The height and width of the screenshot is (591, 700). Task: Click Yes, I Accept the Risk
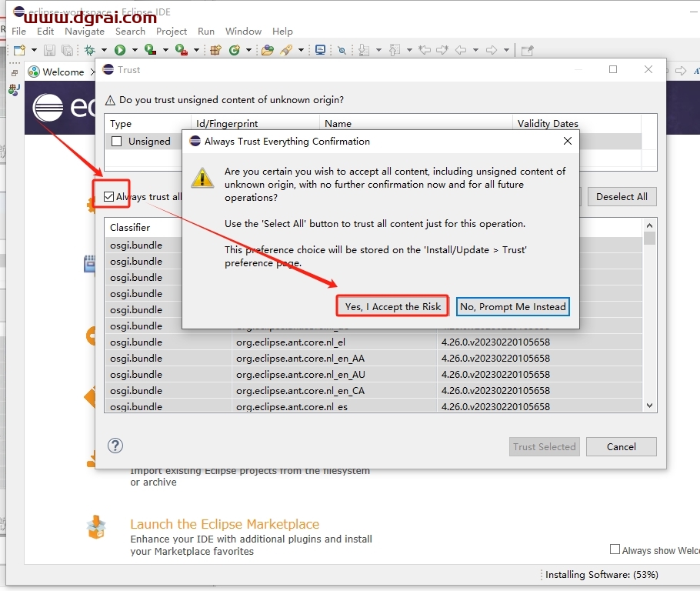pos(392,306)
